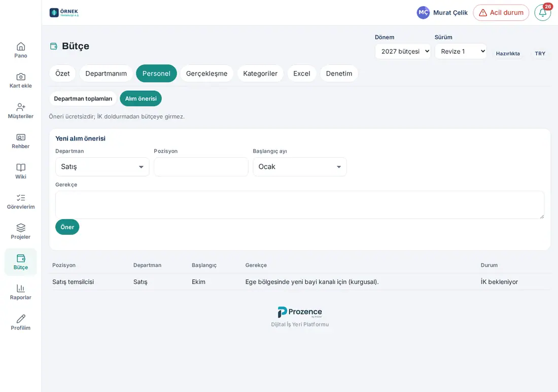Image resolution: width=558 pixels, height=392 pixels.
Task: Open the Profilim pencil icon
Action: point(21,319)
